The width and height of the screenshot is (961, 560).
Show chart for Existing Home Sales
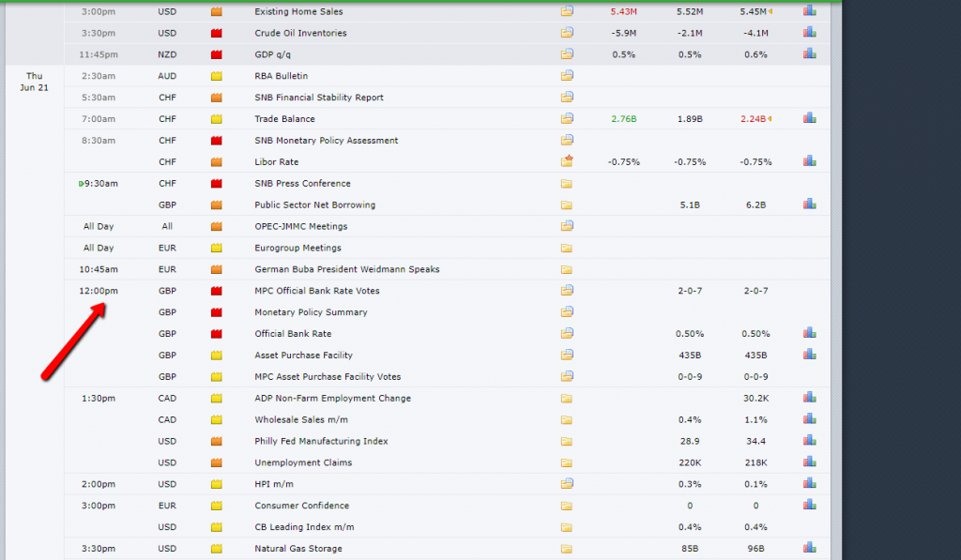click(x=810, y=10)
